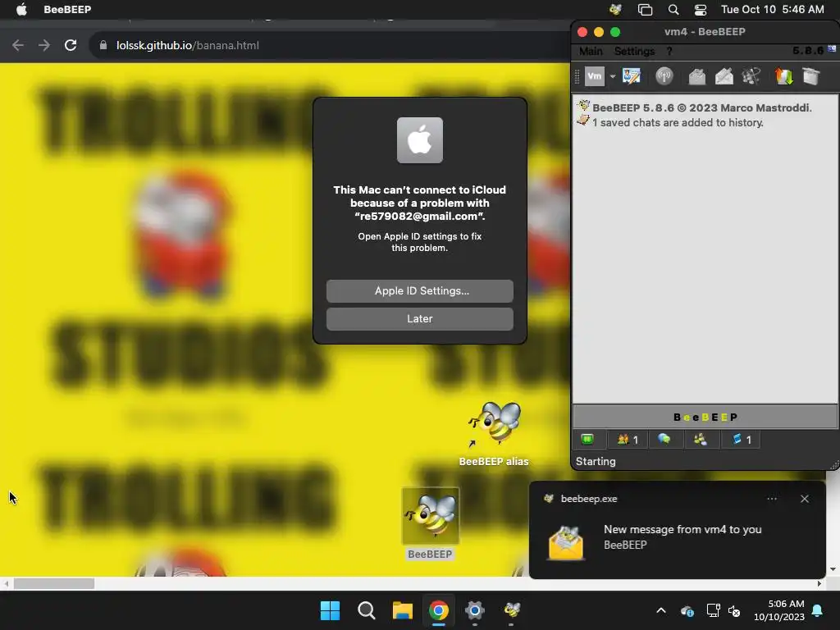The image size is (840, 630).
Task: Open BeeBEEP bee icon in Windows taskbar
Action: point(512,610)
